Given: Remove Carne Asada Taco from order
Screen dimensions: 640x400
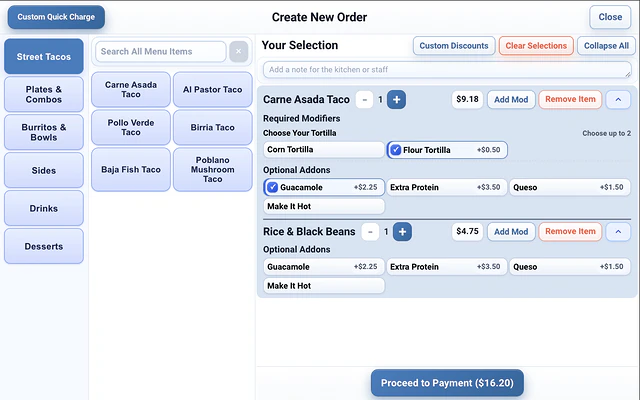Looking at the screenshot, I should (570, 100).
